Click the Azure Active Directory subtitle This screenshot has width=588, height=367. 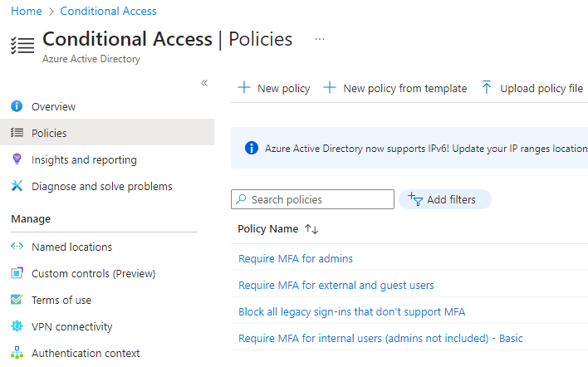point(91,59)
